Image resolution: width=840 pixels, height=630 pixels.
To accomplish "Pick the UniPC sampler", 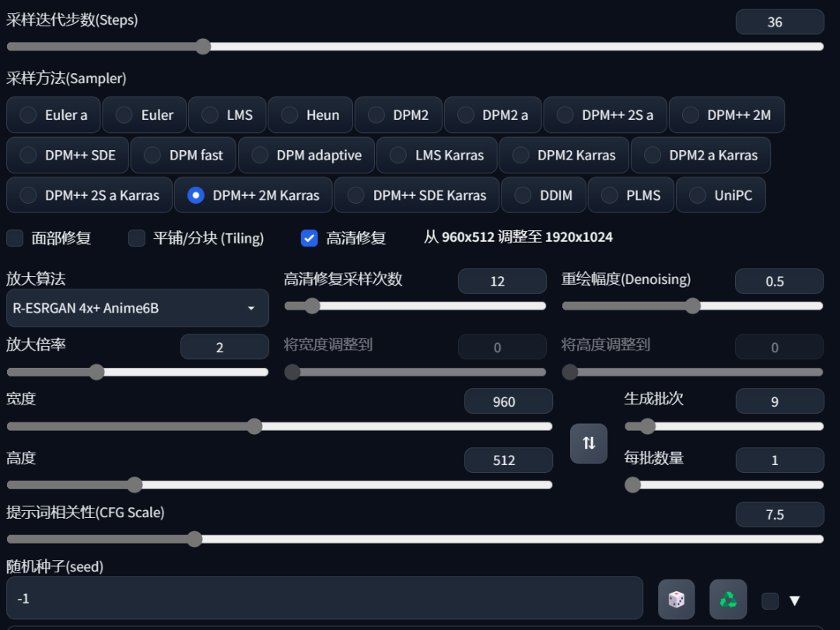I will (x=698, y=195).
